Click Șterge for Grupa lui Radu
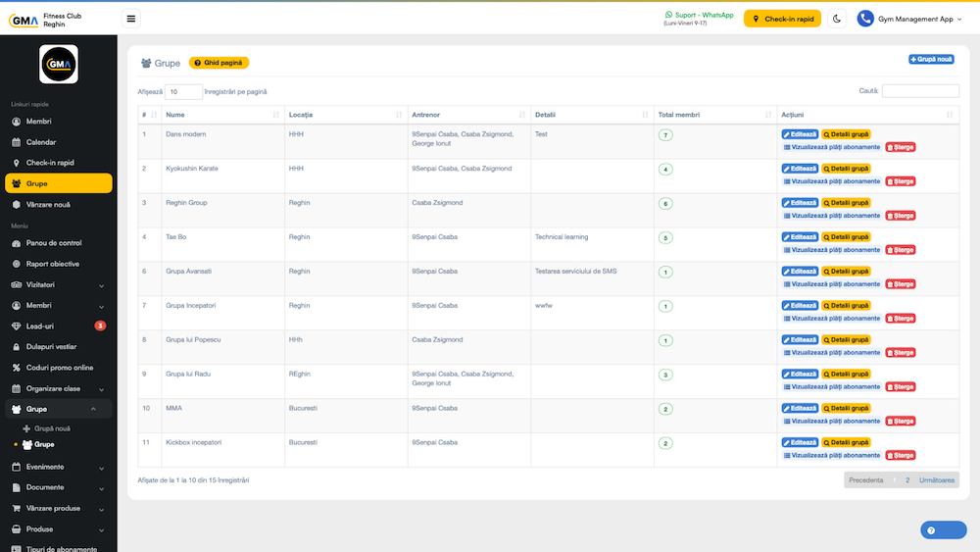The image size is (980, 552). click(901, 387)
